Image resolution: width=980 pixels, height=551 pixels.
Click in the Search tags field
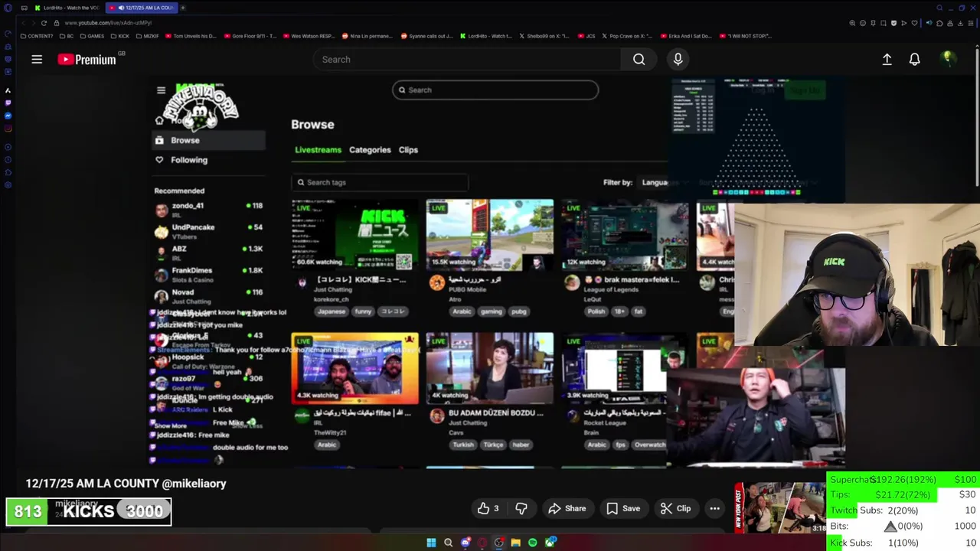(x=380, y=182)
